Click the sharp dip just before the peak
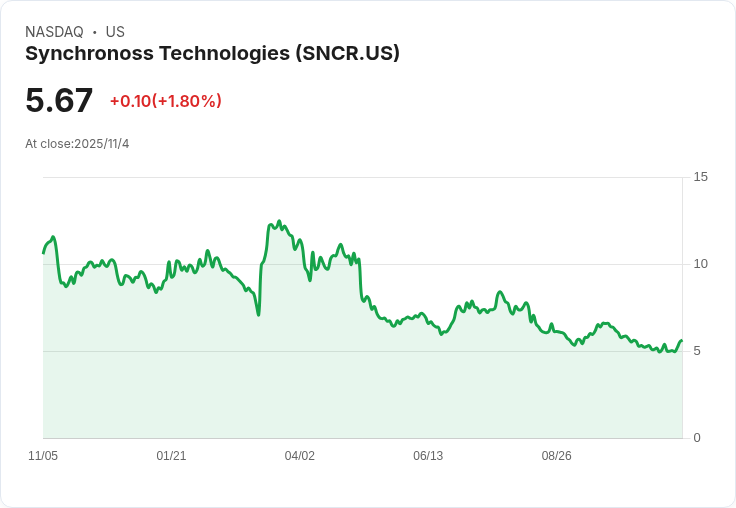Screen dimensions: 736x508 tap(258, 314)
